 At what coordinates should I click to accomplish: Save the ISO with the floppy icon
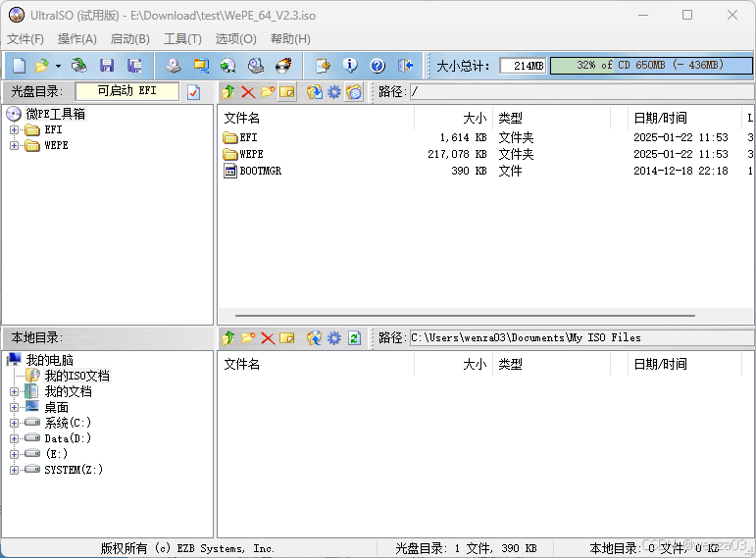pos(107,66)
